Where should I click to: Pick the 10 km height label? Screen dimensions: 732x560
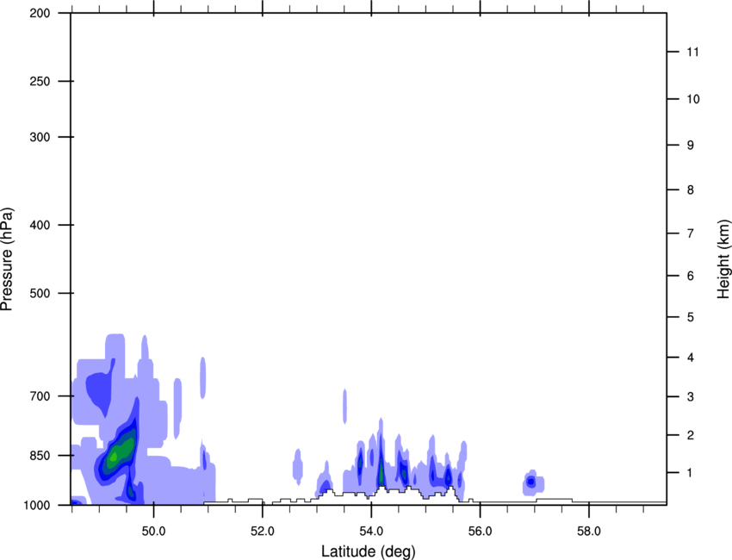point(693,99)
